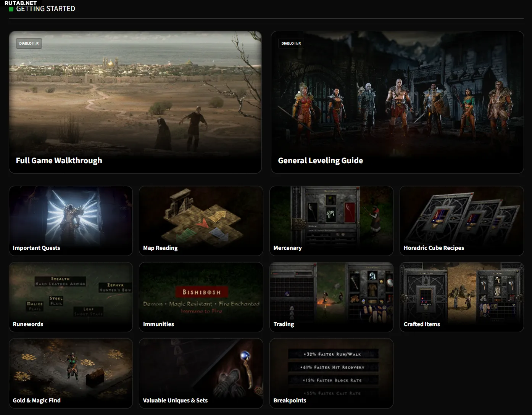The height and width of the screenshot is (415, 532).
Task: Select the Mercenary guide tile
Action: [331, 220]
